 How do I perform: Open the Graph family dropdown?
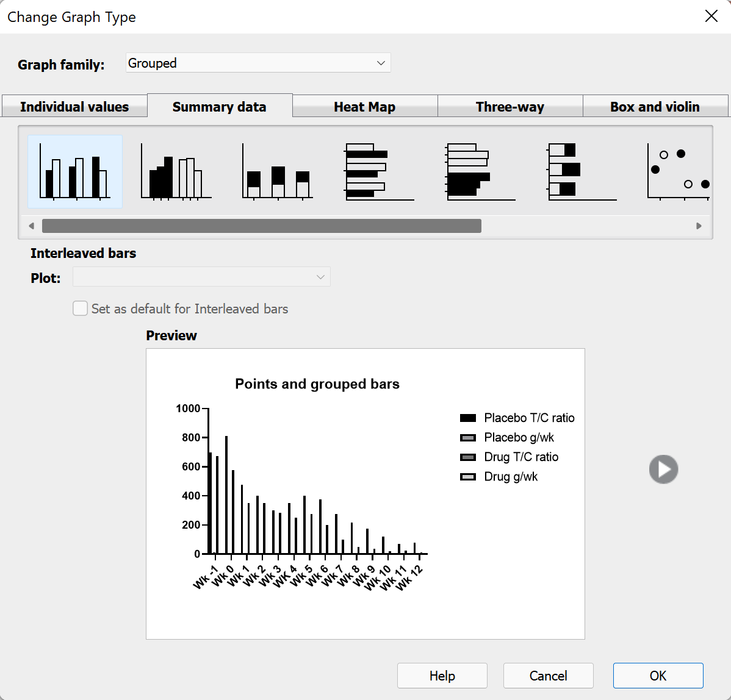[x=258, y=63]
